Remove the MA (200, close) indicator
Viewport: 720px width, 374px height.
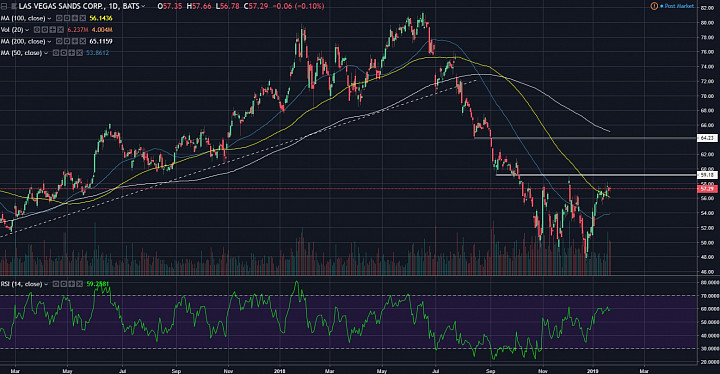[83, 41]
